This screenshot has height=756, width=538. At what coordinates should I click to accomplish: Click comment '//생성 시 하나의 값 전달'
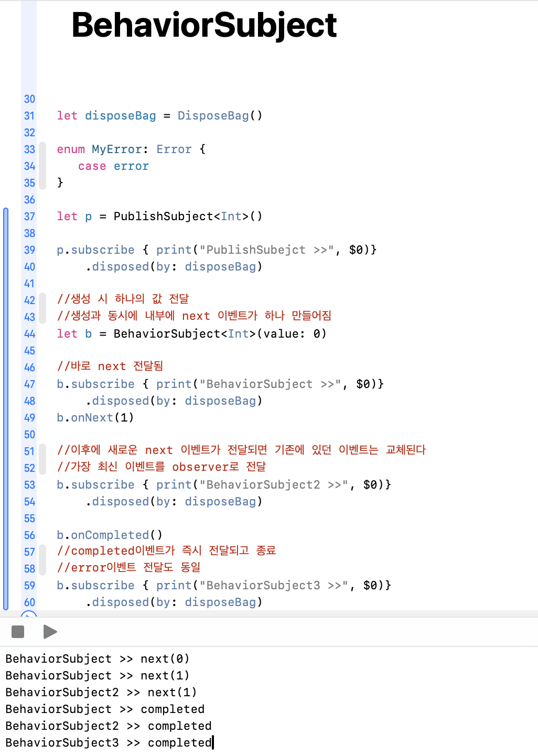(123, 299)
